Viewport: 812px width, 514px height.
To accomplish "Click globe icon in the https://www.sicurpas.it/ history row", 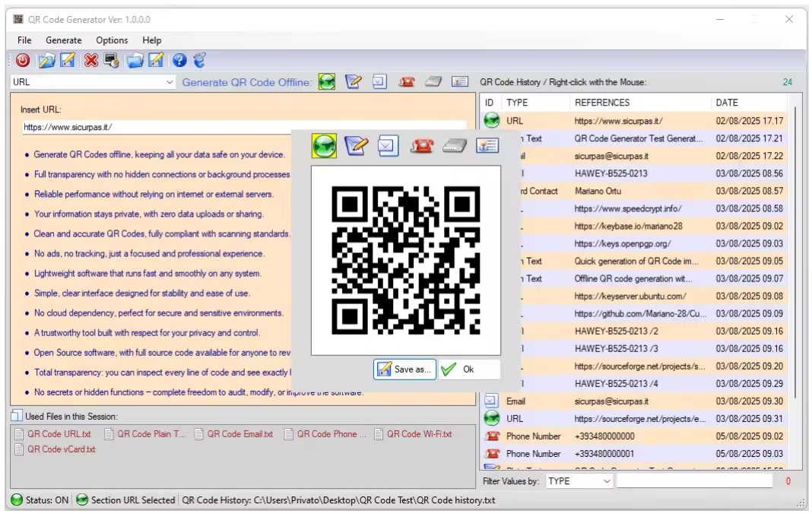I will click(x=492, y=121).
